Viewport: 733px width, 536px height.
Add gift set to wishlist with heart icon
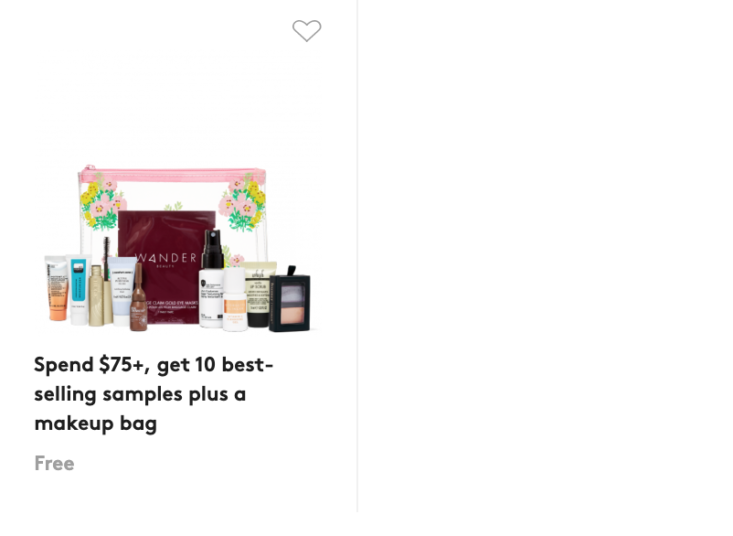click(x=307, y=31)
